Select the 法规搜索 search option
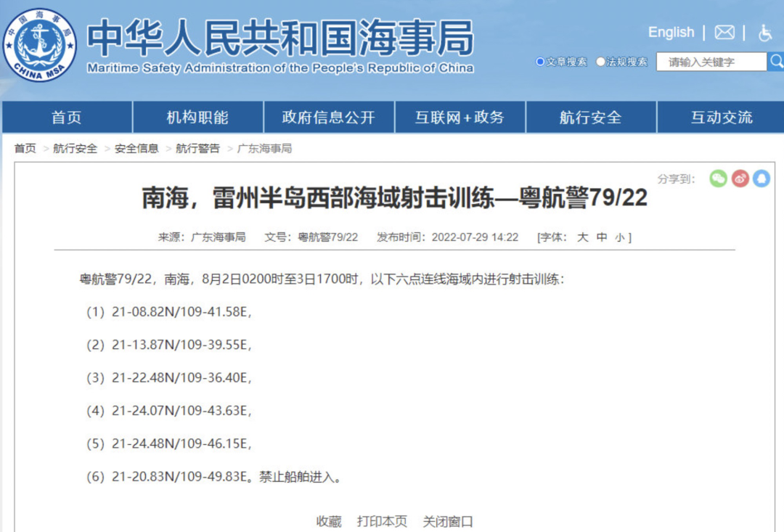Image resolution: width=784 pixels, height=532 pixels. pyautogui.click(x=599, y=62)
